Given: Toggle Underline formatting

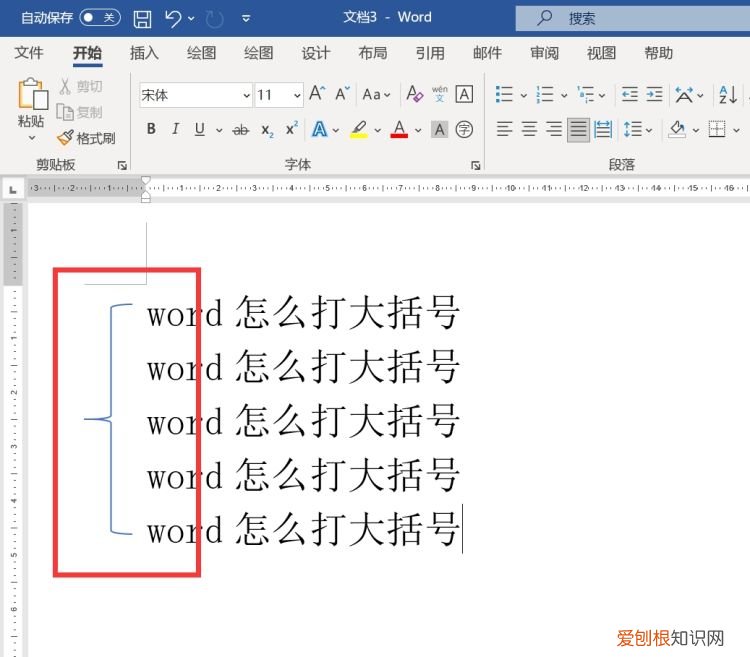Looking at the screenshot, I should [x=200, y=130].
